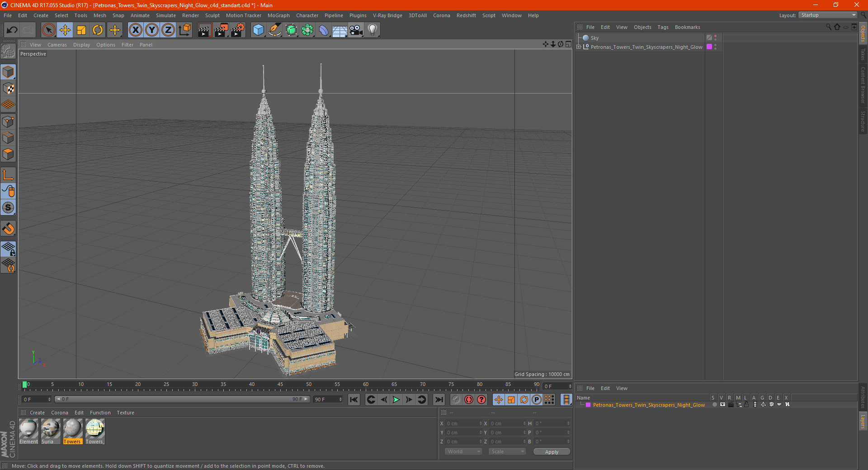The image size is (868, 470).
Task: Toggle X axis lock
Action: pos(135,30)
